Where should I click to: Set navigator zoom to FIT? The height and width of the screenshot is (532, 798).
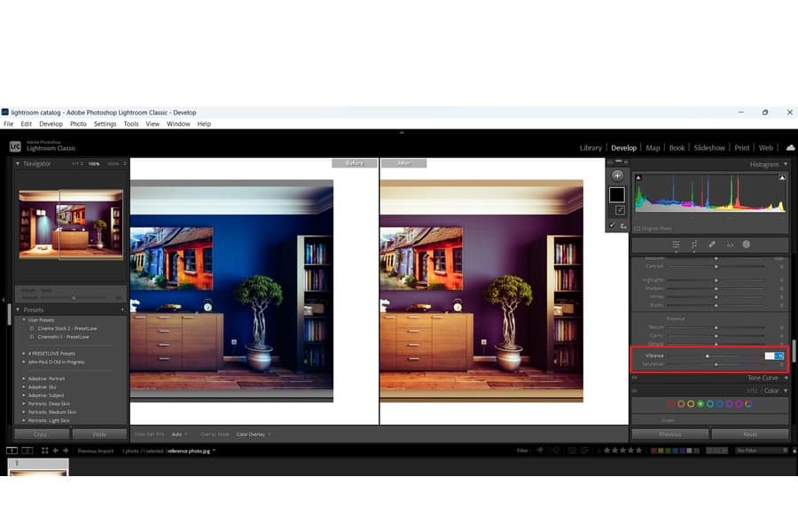75,164
